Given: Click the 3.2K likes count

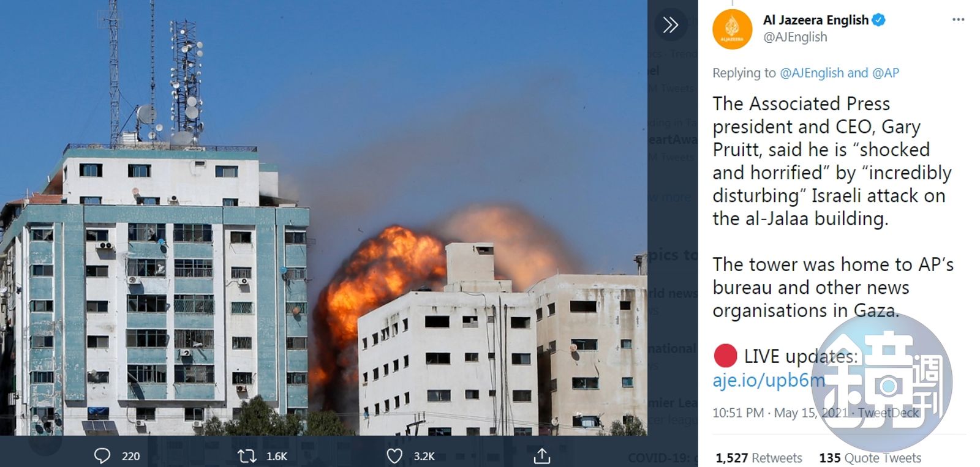Looking at the screenshot, I should [424, 457].
